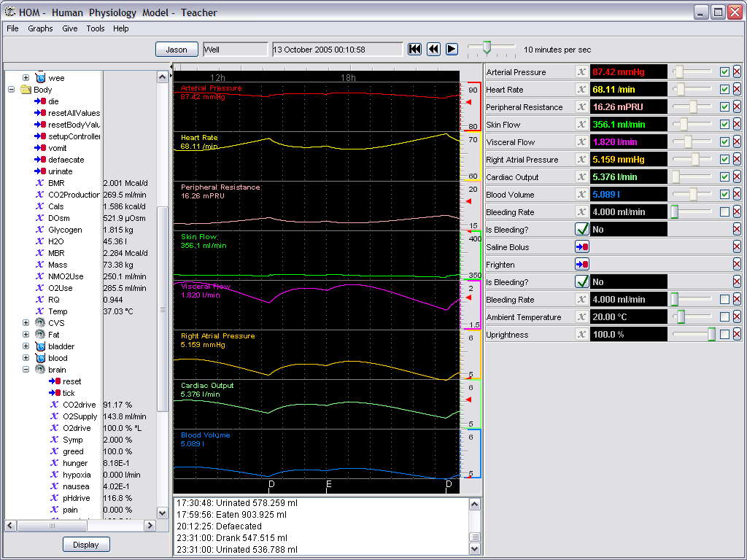Trigger the Frighten action icon
The height and width of the screenshot is (560, 747).
pos(581,265)
